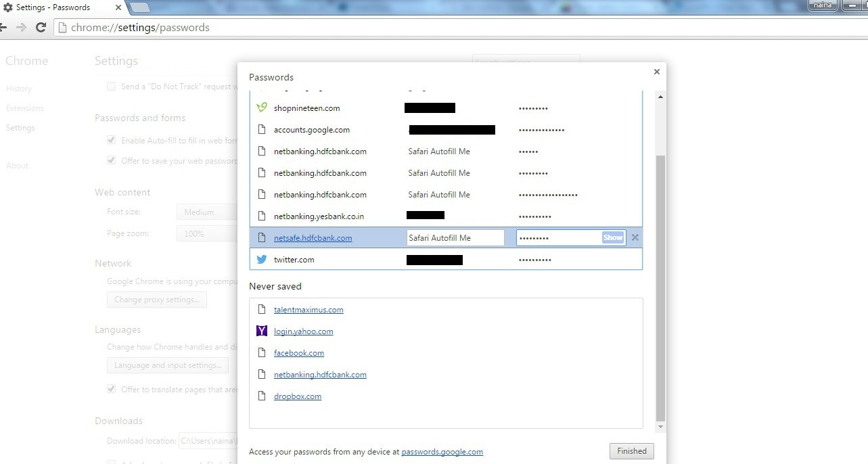Open netbanking.hdfcbank.com link in Never saved list

(x=320, y=375)
